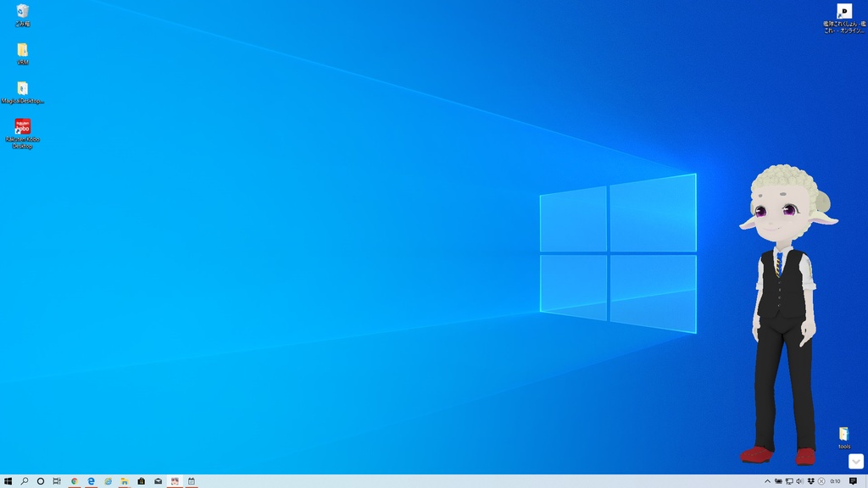Click the circled X input indicator
Viewport: 868px width, 488px height.
click(821, 481)
